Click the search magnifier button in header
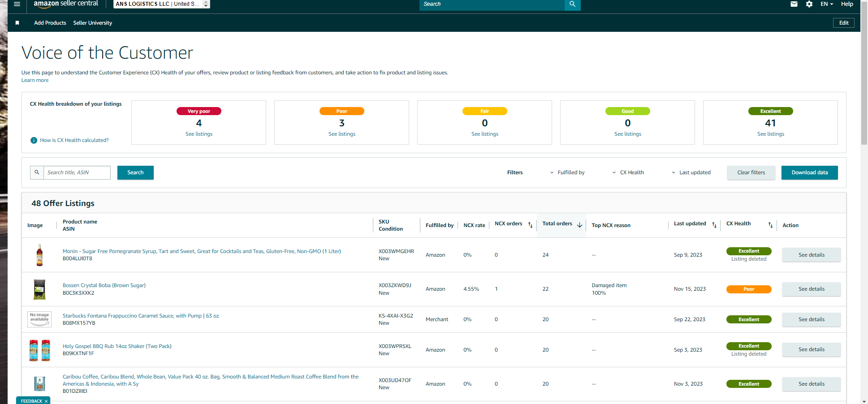 click(572, 4)
